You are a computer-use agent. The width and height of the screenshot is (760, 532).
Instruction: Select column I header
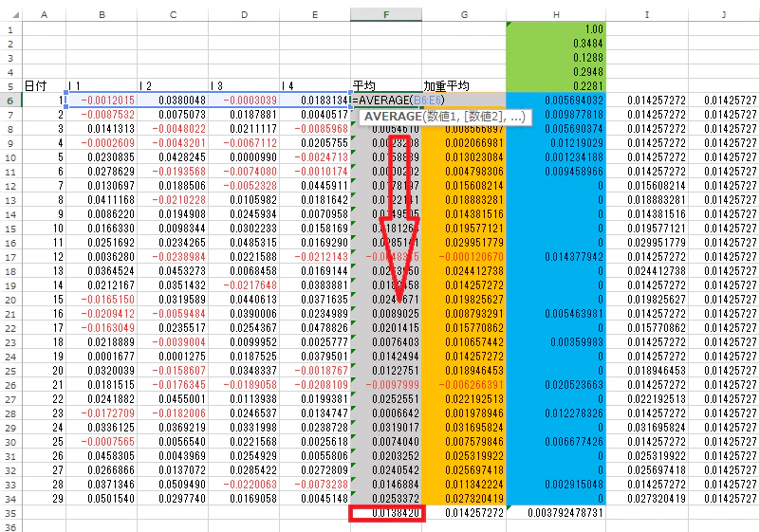pos(647,15)
